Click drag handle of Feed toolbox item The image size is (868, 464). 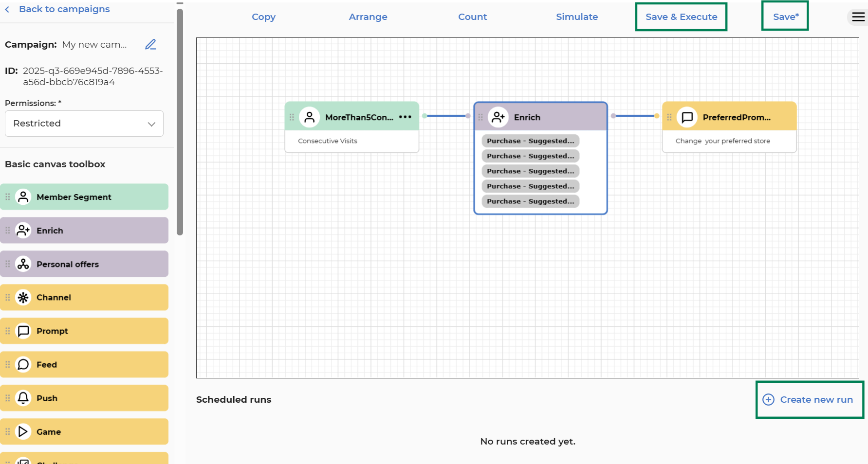click(x=8, y=365)
